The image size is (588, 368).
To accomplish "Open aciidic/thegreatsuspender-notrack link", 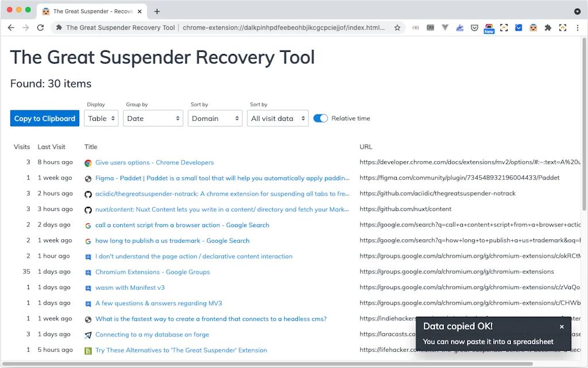I will click(x=222, y=194).
